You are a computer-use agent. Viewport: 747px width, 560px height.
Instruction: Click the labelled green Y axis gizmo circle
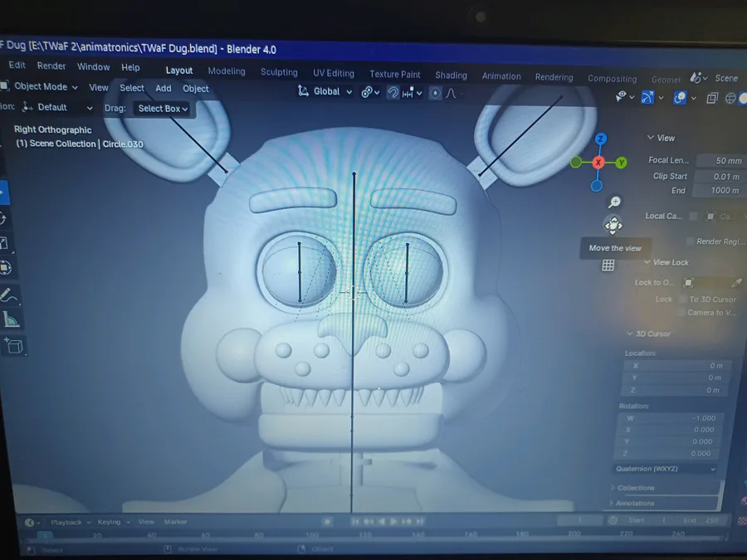point(621,163)
